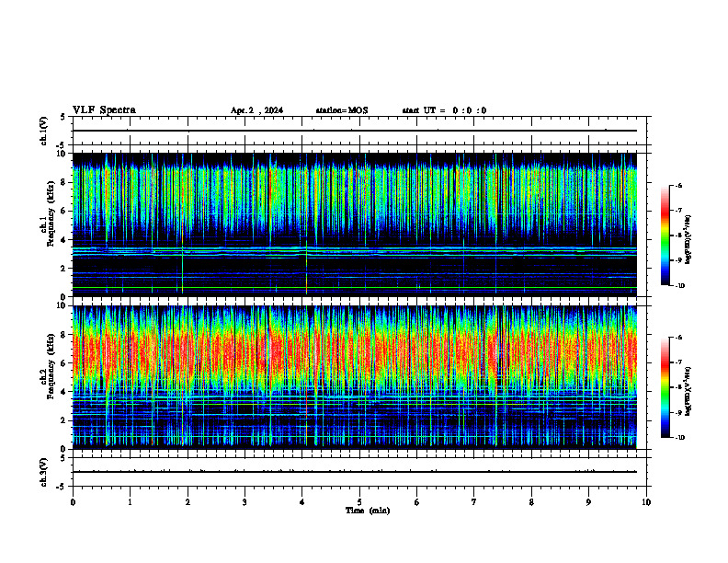
Task: Select the "start UT = 0 : 0 : 0" header text
Action: pyautogui.click(x=444, y=110)
